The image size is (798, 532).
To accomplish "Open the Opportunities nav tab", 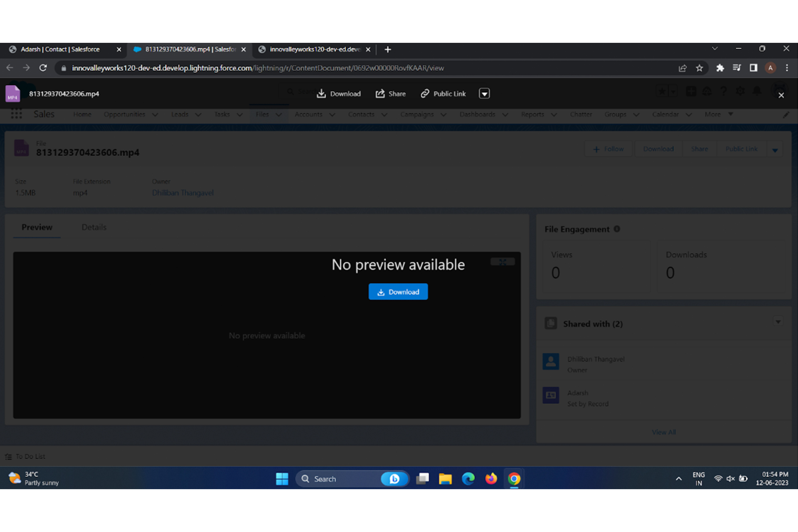I will 124,114.
